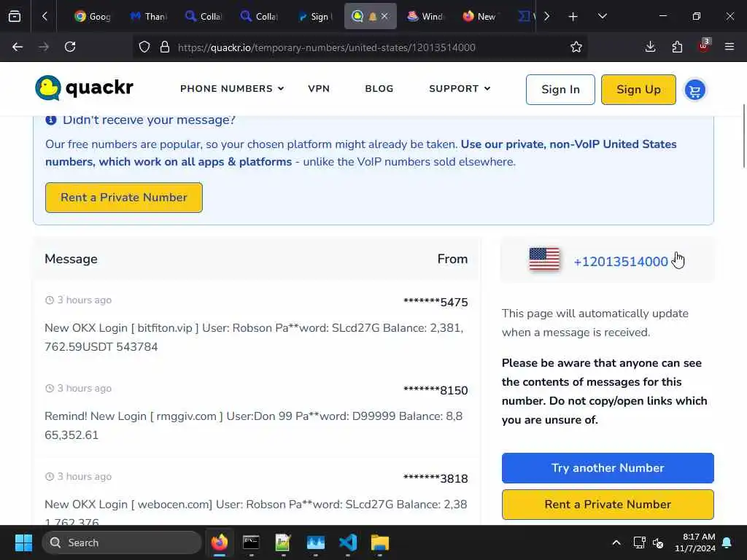This screenshot has width=747, height=560.
Task: Click Try another Number button
Action: pyautogui.click(x=608, y=468)
